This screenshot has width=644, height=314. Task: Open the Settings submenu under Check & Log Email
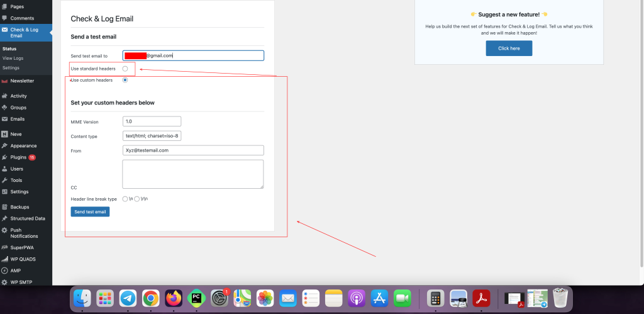pyautogui.click(x=11, y=68)
